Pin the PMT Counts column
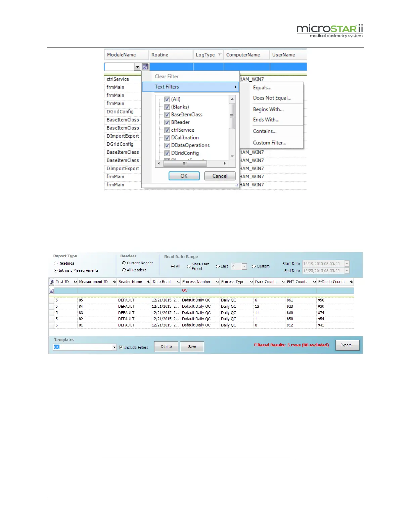The width and height of the screenshot is (411, 532). [x=314, y=282]
